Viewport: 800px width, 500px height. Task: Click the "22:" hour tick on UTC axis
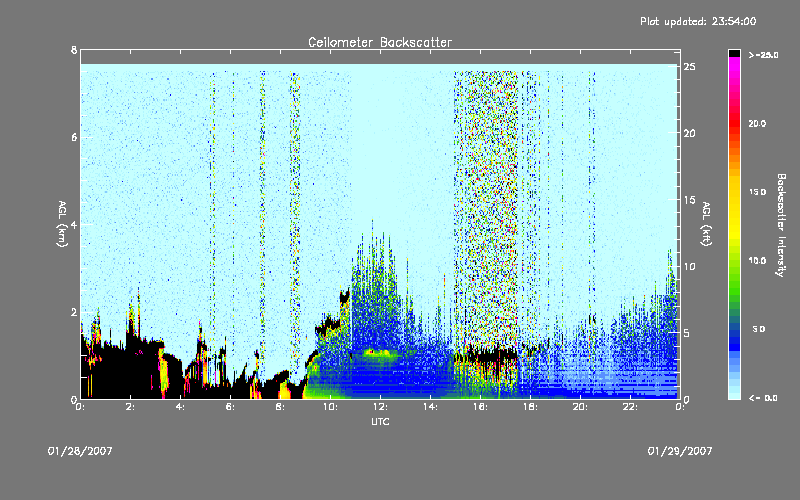(x=630, y=407)
